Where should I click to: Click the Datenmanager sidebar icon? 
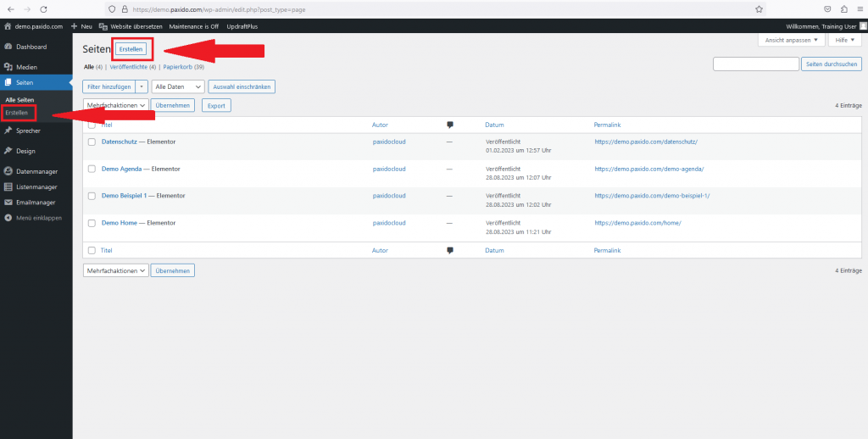point(8,171)
